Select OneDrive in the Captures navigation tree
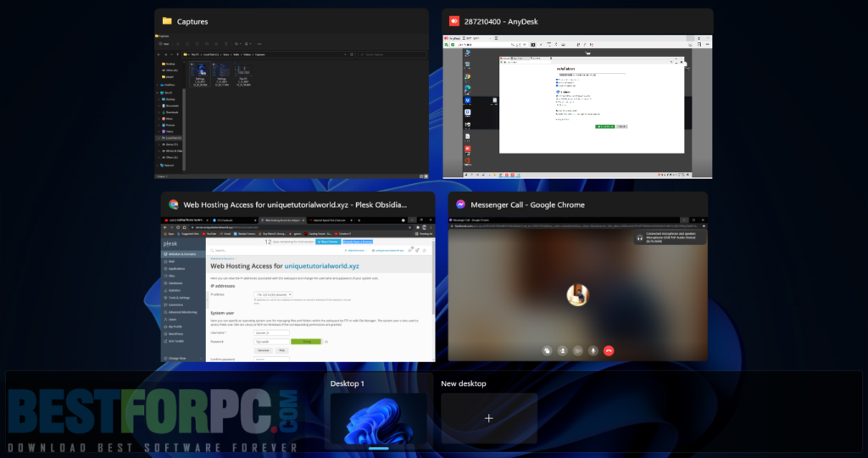 tap(167, 85)
